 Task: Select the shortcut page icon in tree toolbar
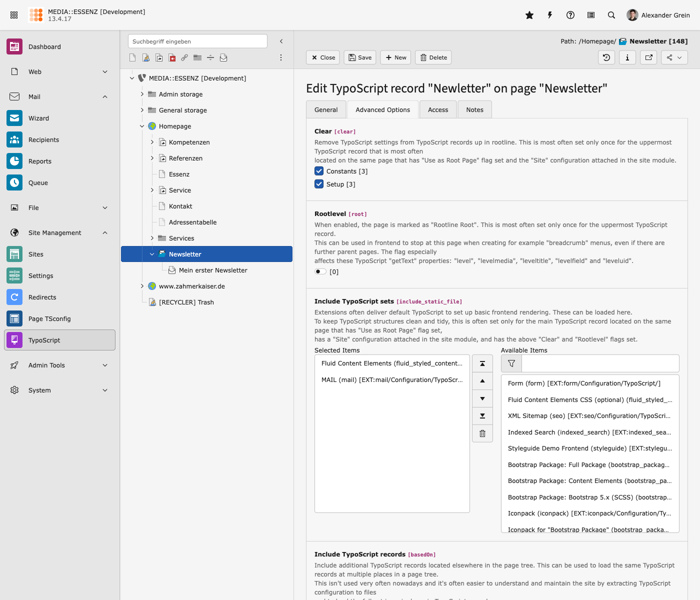coord(159,57)
